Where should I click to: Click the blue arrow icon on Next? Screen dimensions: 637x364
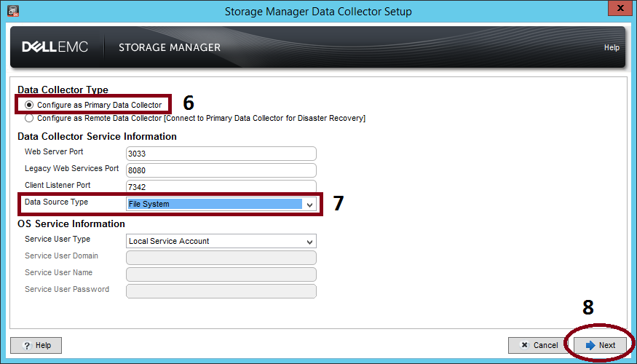coord(590,345)
